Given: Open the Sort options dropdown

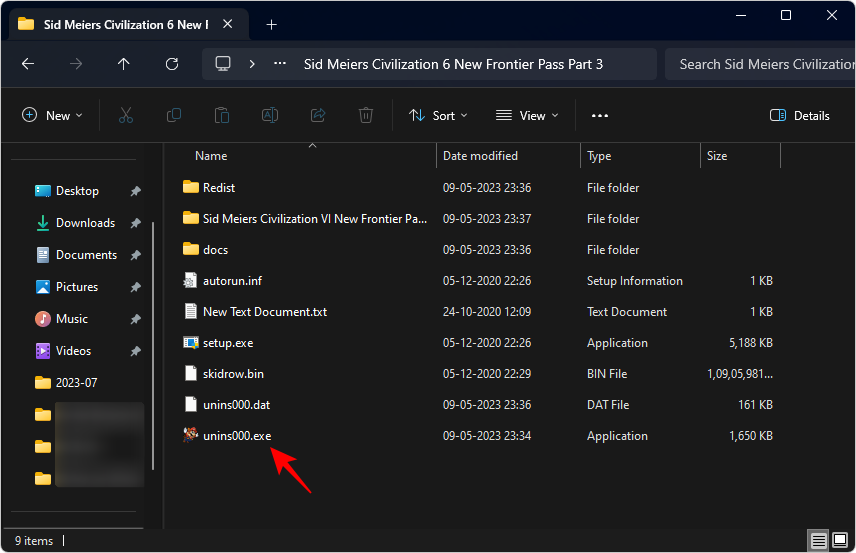Looking at the screenshot, I should tap(438, 115).
